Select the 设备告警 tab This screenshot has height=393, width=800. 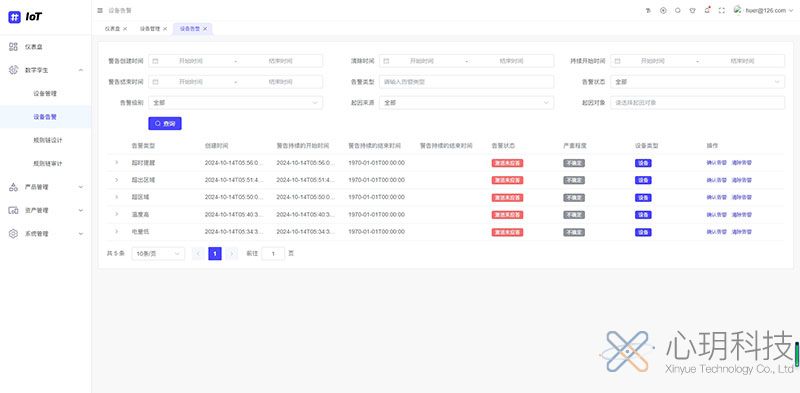(190, 29)
